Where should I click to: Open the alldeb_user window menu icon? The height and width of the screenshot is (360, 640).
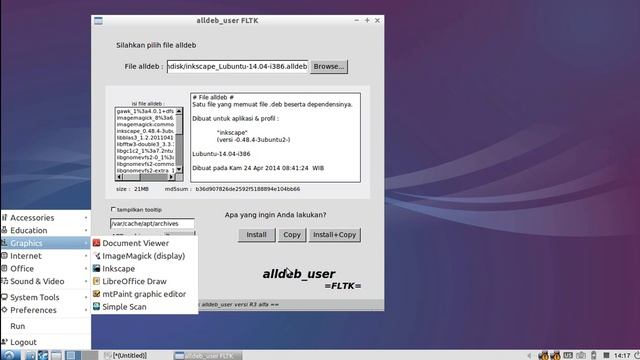tap(98, 20)
